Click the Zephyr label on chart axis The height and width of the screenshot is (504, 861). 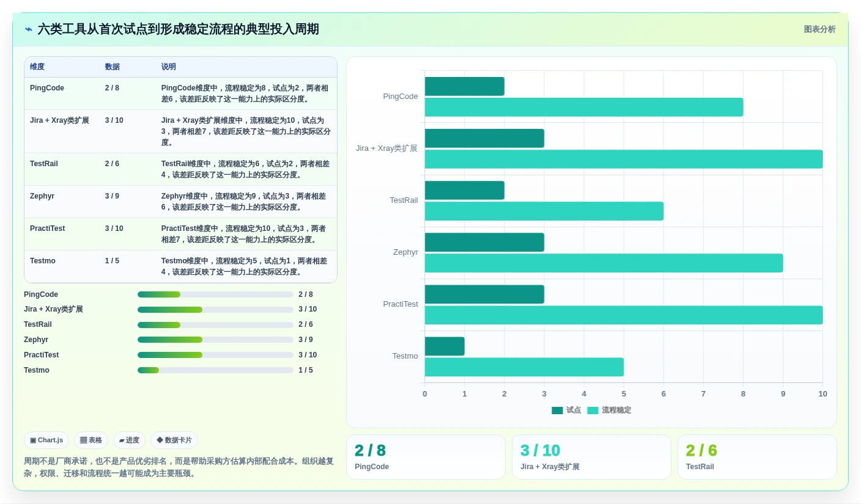405,252
